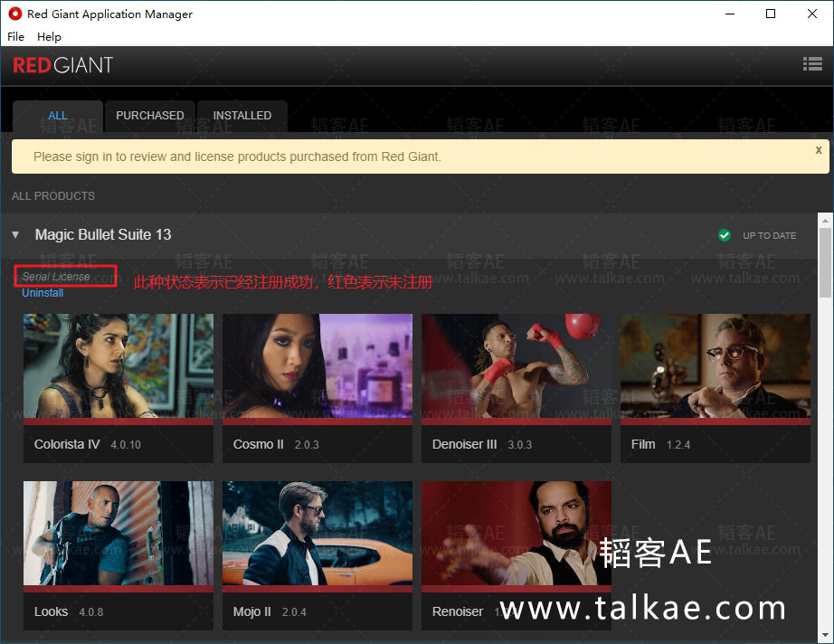Image resolution: width=834 pixels, height=644 pixels.
Task: Select the Mojo II thumbnail
Action: pos(317,534)
